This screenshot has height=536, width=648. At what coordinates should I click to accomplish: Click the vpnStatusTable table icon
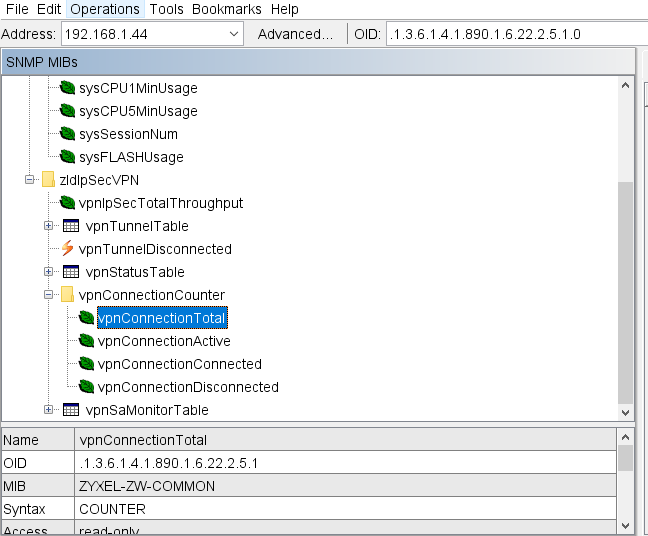click(71, 272)
